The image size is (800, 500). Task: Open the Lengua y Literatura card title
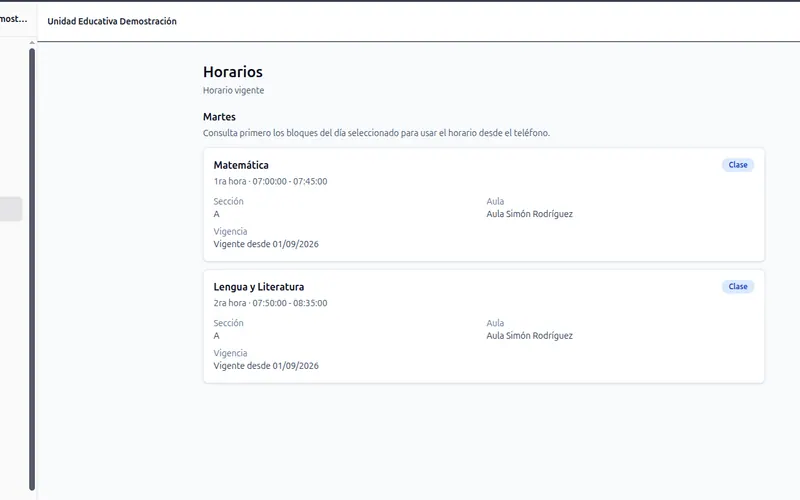(x=259, y=287)
